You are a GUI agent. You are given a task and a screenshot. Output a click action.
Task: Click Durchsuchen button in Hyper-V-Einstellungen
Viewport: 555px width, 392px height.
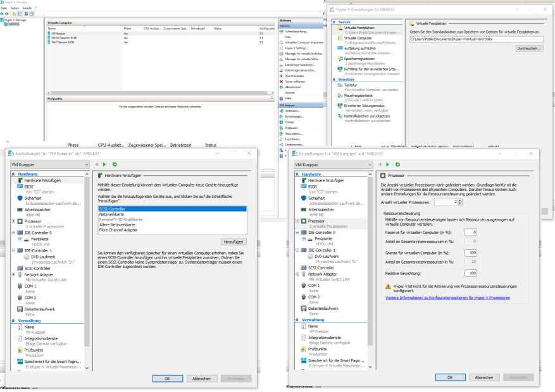pyautogui.click(x=529, y=49)
